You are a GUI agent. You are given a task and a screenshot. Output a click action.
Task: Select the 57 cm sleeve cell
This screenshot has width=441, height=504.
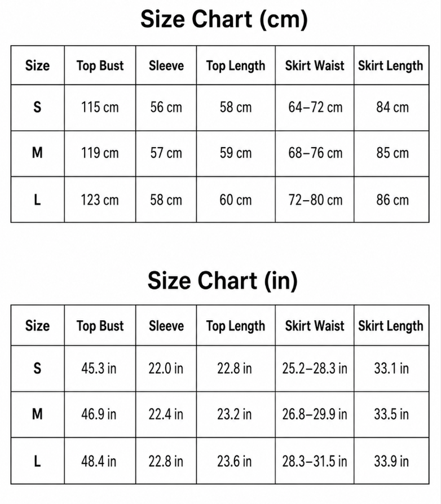(x=166, y=153)
